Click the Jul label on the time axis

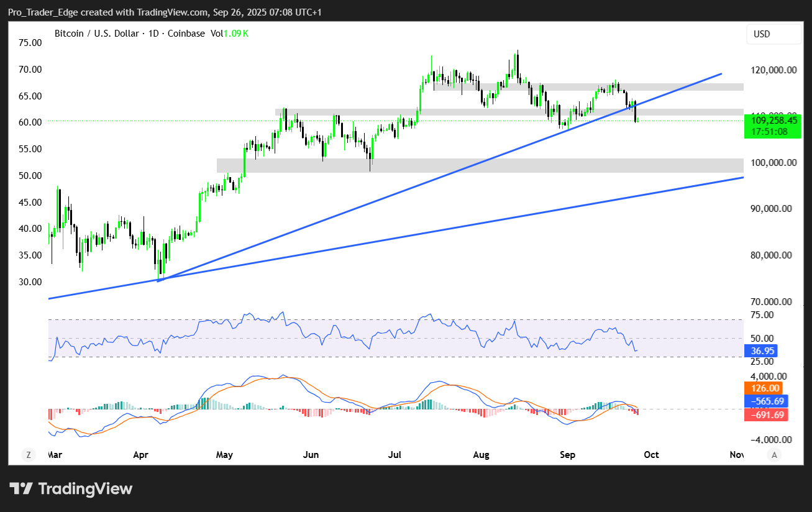395,455
